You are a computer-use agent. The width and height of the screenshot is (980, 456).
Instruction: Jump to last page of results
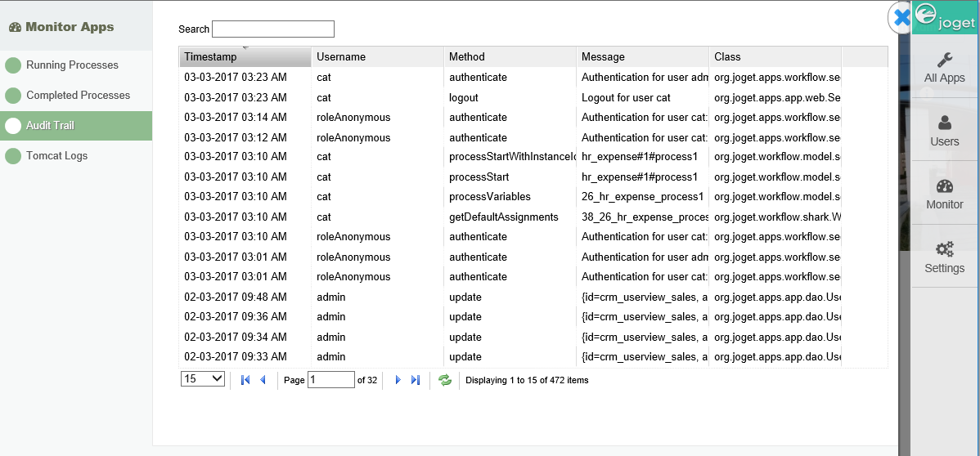[416, 380]
